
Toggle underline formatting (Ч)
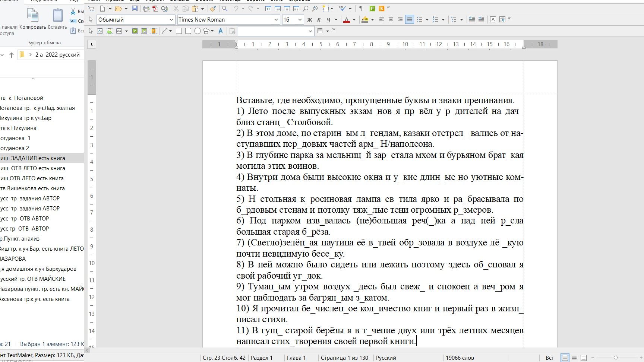pos(328,20)
